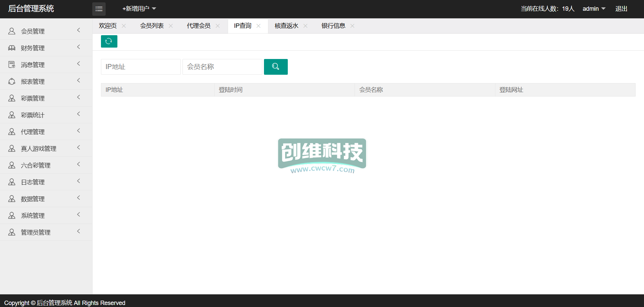
Task: Click the IP地址 column header
Action: (158, 90)
